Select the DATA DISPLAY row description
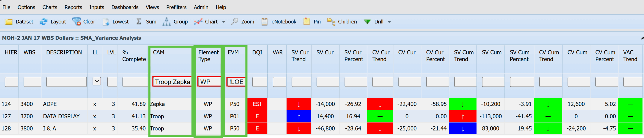The width and height of the screenshot is (644, 138). 61,116
